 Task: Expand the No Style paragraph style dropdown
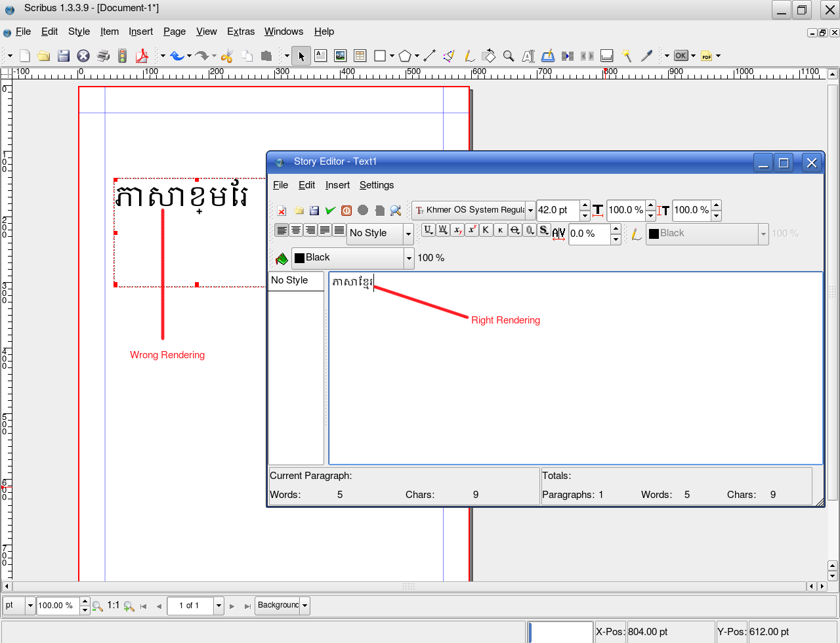[x=408, y=234]
